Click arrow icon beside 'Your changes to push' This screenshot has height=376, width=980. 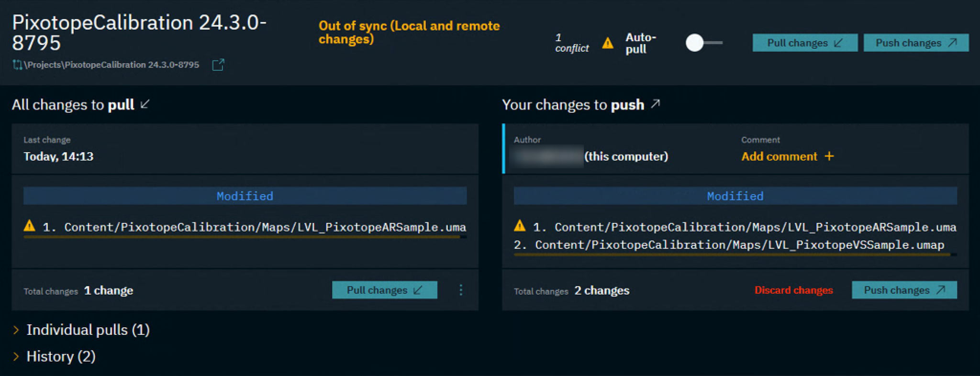(x=656, y=104)
